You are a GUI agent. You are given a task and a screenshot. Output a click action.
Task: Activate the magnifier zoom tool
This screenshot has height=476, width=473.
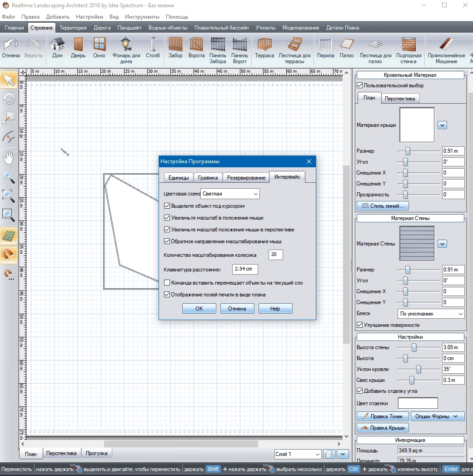9,177
